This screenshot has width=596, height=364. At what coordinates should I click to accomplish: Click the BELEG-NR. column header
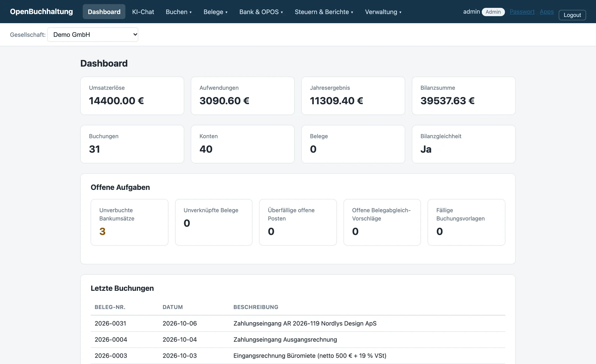pos(110,307)
